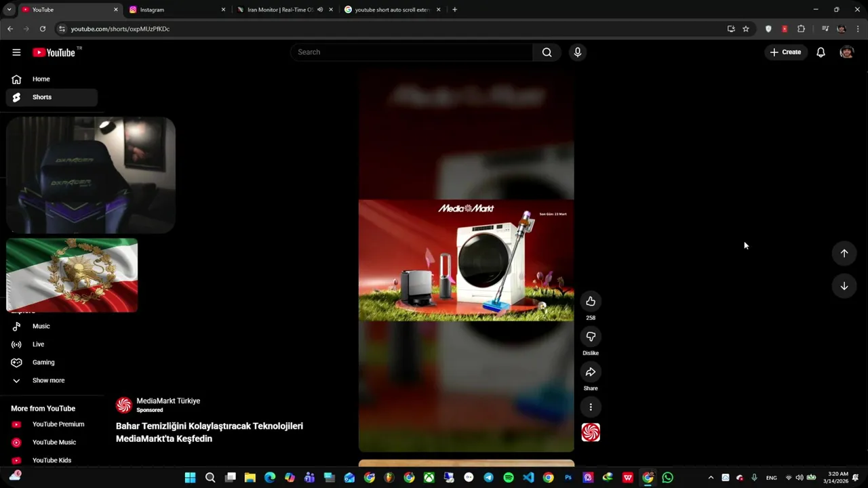
Task: Open the Chrome media controls icon
Action: tap(825, 29)
